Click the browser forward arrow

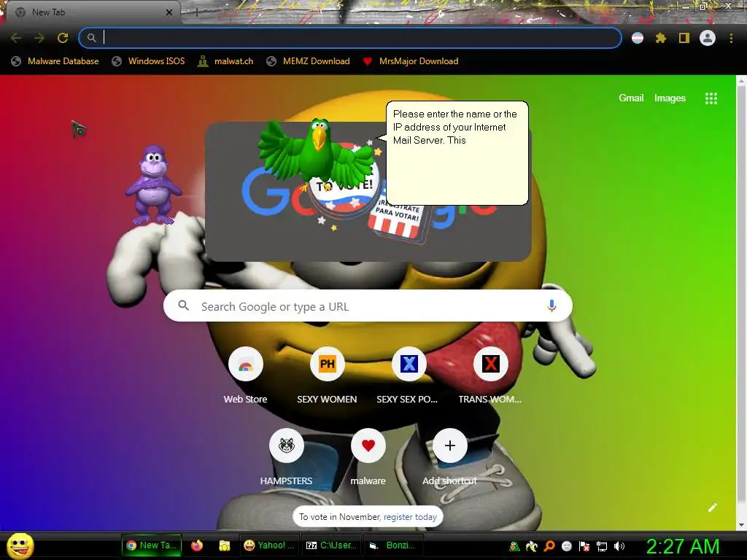pos(39,38)
